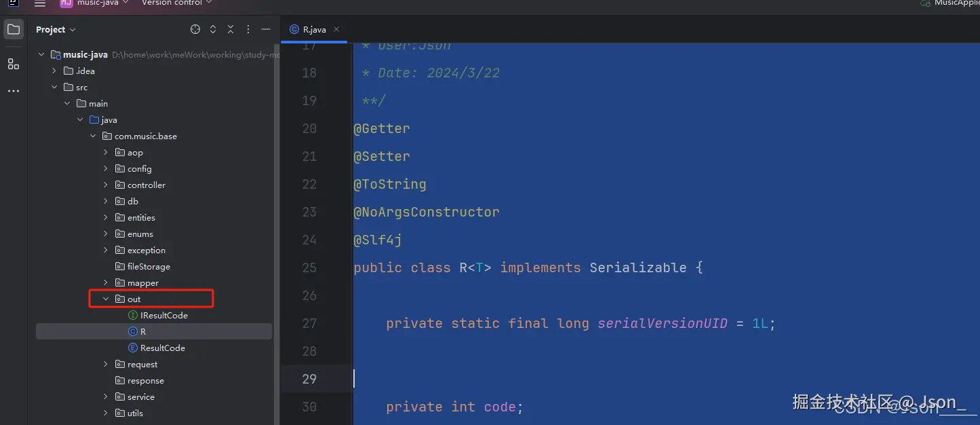Select the ResultCode enum file
The image size is (980, 425).
[162, 348]
